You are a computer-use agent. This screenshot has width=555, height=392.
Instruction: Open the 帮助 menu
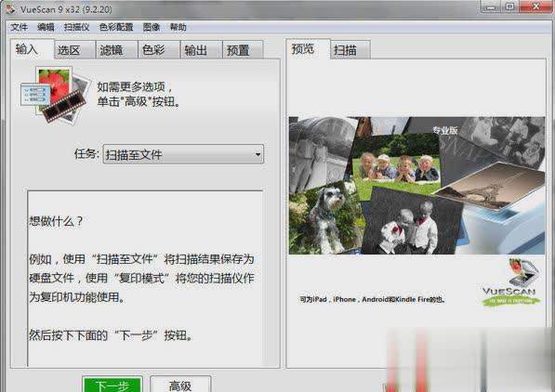tap(178, 27)
